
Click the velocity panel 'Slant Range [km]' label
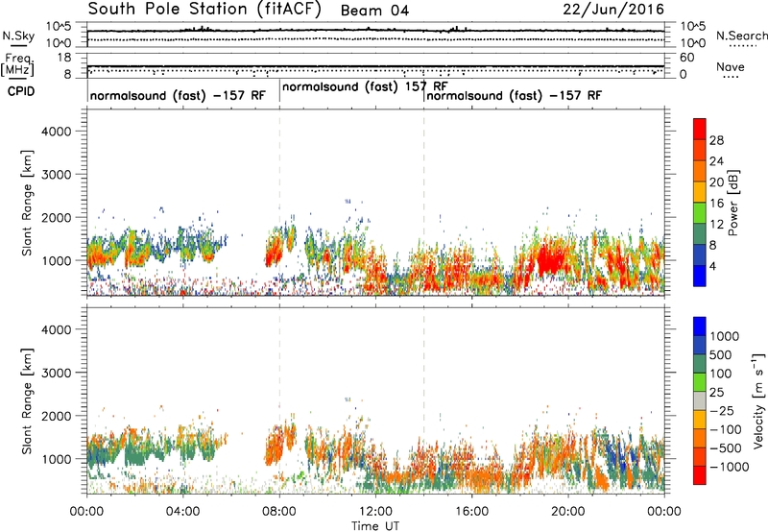[x=27, y=401]
